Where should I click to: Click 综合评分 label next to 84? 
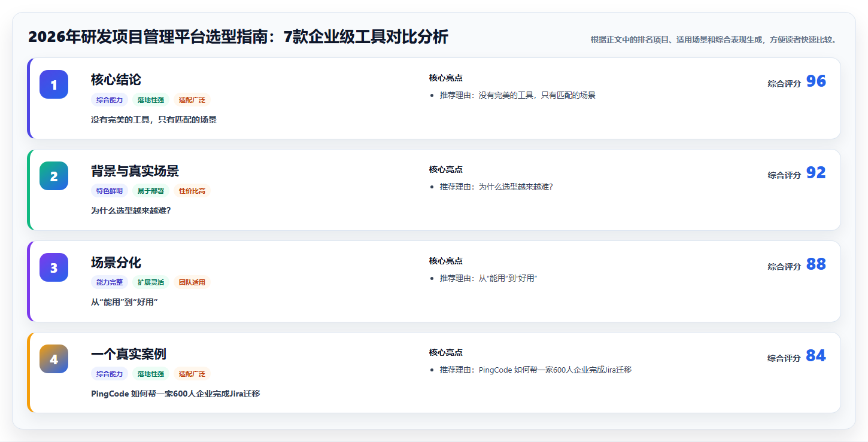pos(784,358)
